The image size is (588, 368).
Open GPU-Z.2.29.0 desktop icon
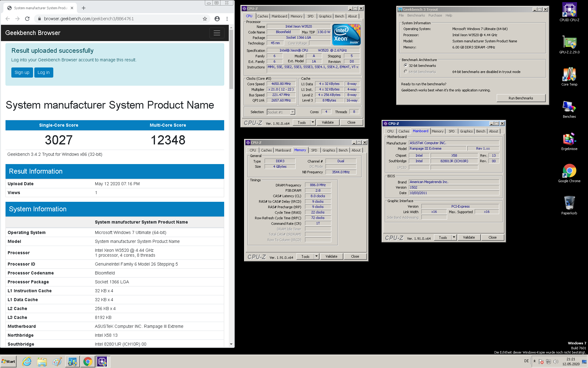pyautogui.click(x=569, y=44)
